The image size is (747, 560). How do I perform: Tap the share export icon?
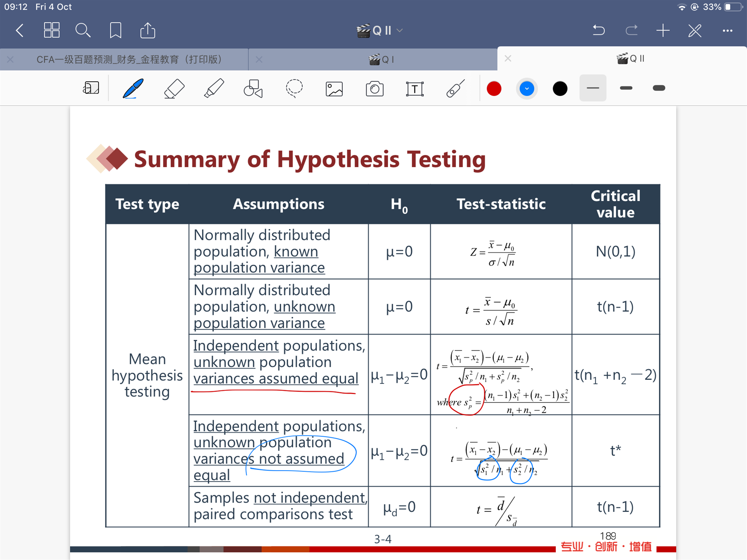pos(148,30)
